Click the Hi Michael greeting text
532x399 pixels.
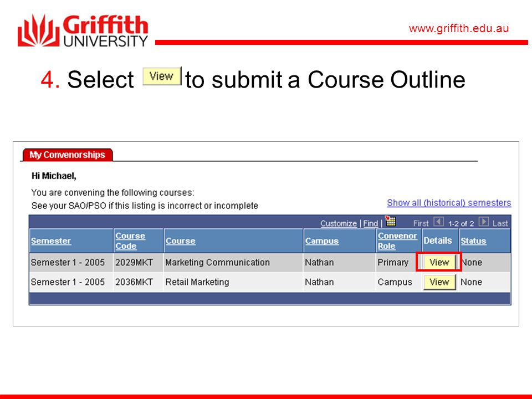[x=54, y=176]
